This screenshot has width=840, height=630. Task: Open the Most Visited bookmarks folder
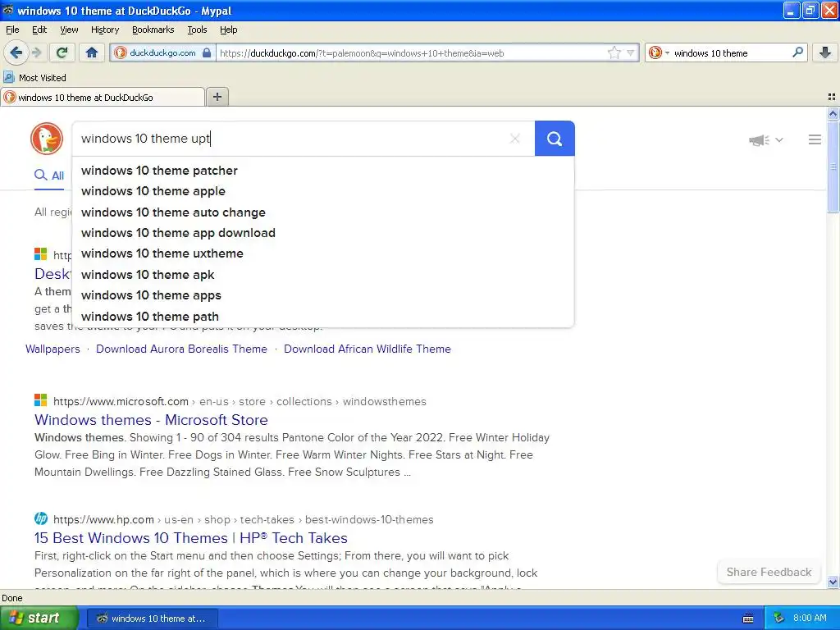(34, 78)
